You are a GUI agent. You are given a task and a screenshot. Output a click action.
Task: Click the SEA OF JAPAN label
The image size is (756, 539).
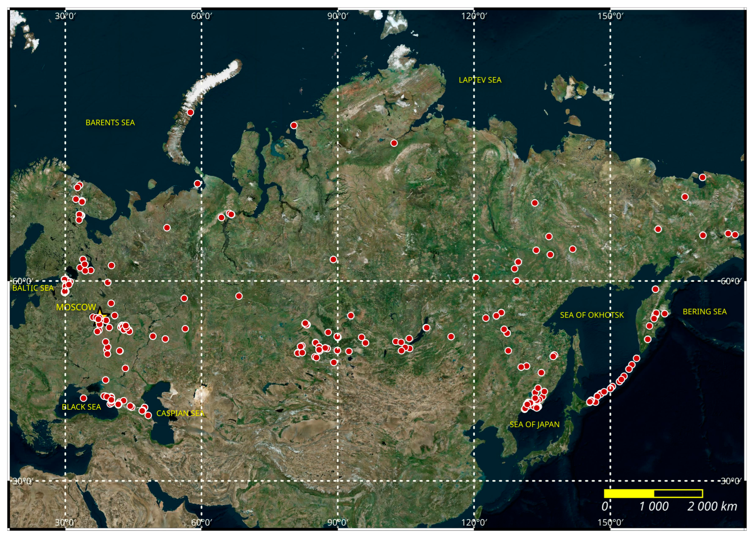[534, 424]
